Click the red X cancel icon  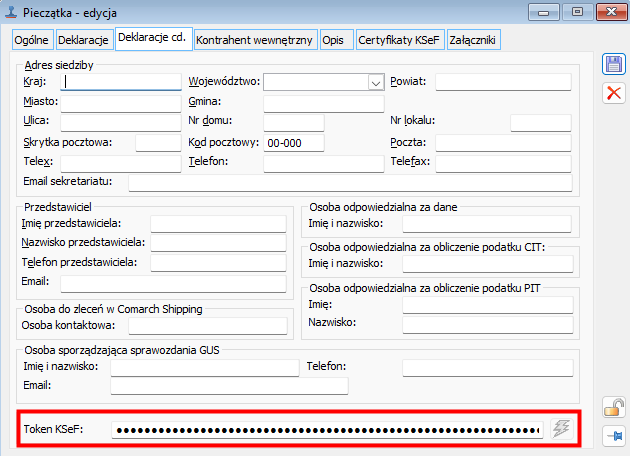click(613, 93)
